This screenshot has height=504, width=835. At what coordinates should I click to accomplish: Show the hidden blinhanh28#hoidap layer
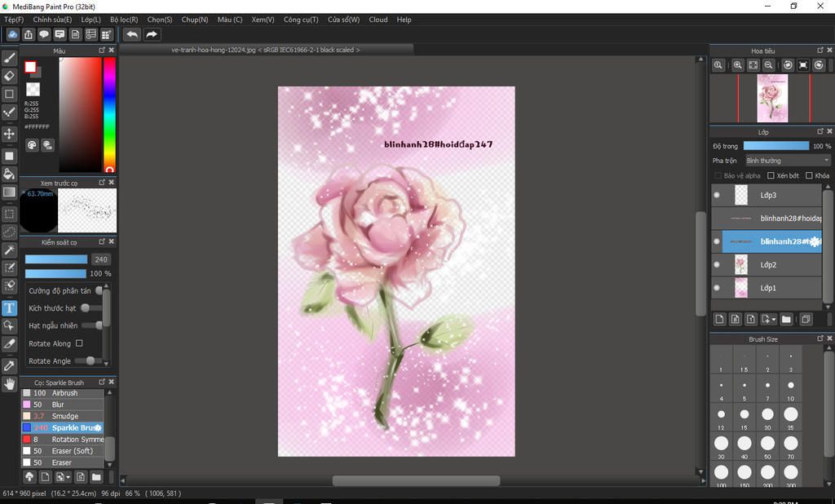(717, 219)
